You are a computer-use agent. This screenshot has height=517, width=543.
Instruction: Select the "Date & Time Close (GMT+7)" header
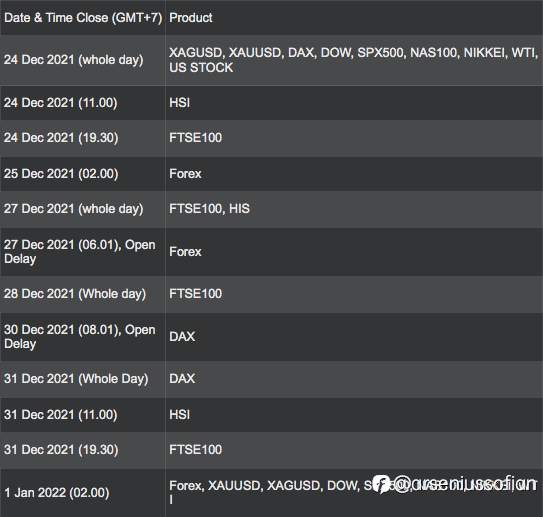click(x=83, y=18)
